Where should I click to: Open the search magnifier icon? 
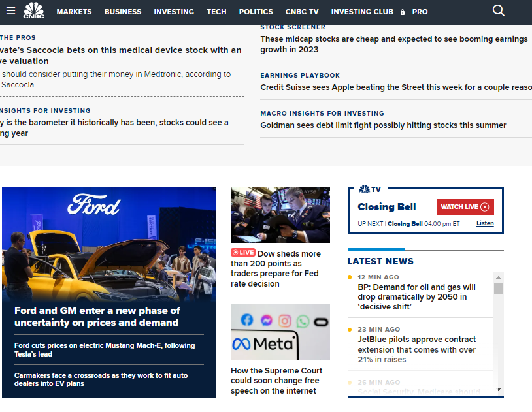pos(499,10)
